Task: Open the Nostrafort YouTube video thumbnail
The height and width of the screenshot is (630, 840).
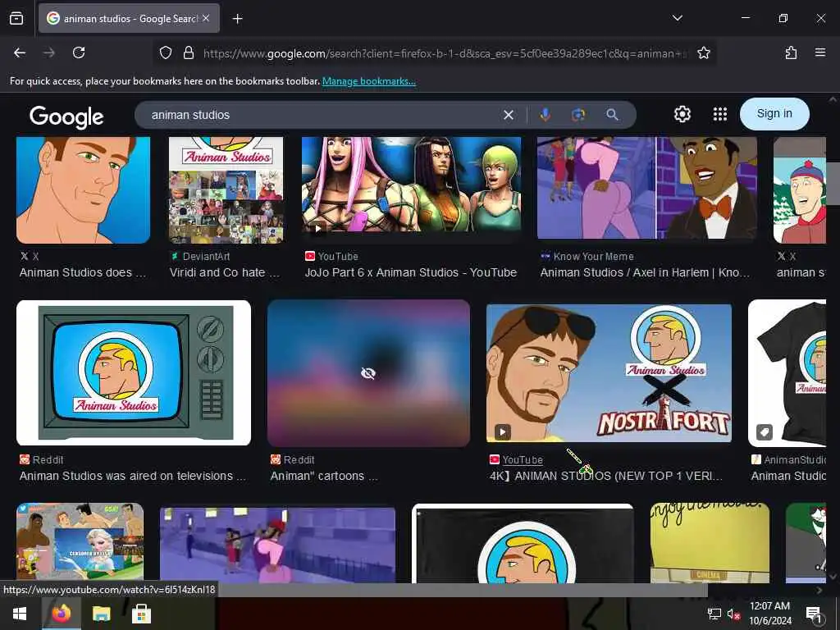Action: [609, 373]
